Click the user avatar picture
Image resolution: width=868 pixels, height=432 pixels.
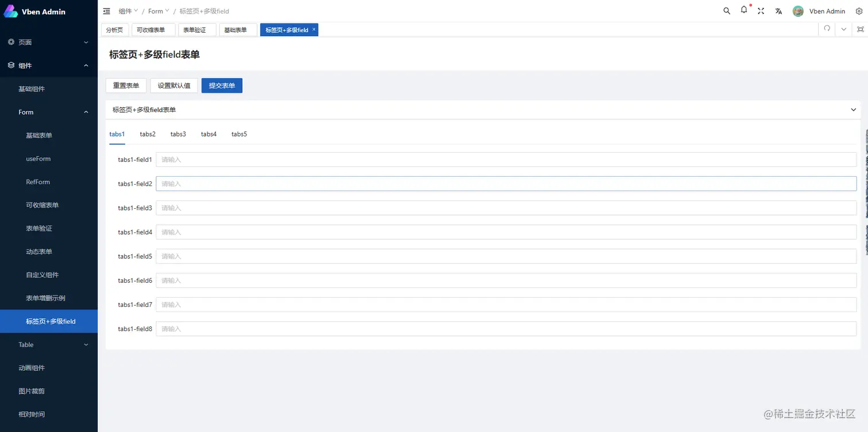tap(798, 11)
